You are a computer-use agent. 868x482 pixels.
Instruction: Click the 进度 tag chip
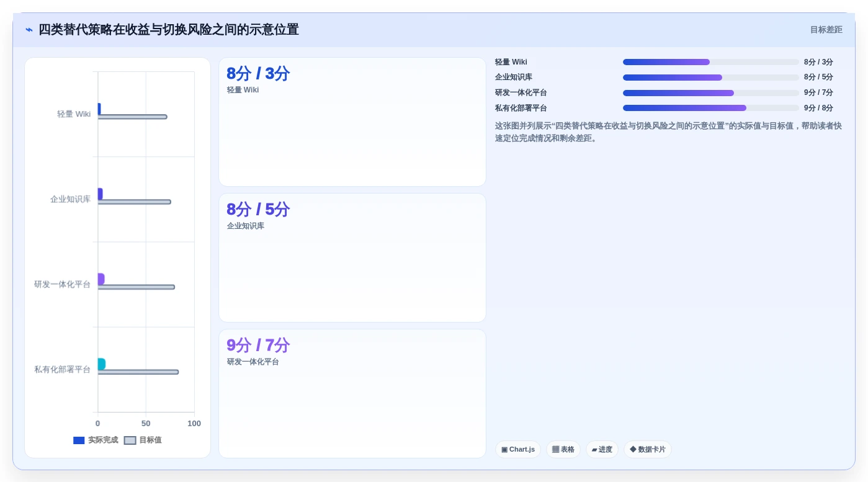601,450
